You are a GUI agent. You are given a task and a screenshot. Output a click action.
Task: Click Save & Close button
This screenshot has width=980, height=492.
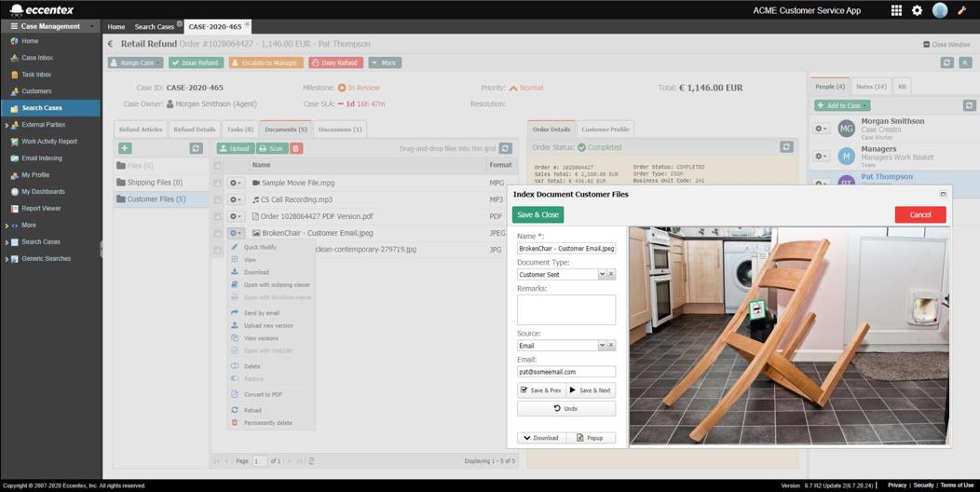click(538, 214)
